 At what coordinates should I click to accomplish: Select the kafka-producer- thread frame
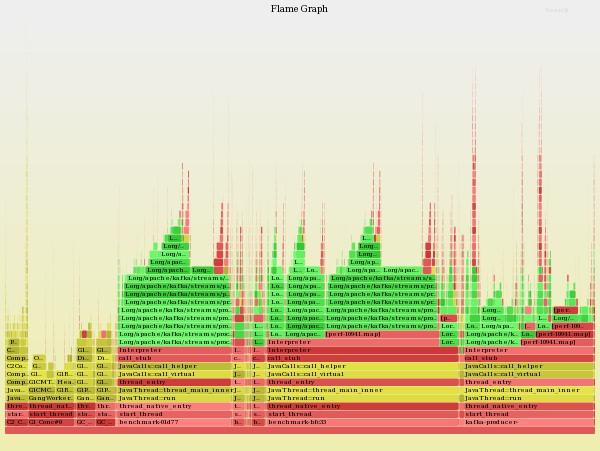point(528,422)
